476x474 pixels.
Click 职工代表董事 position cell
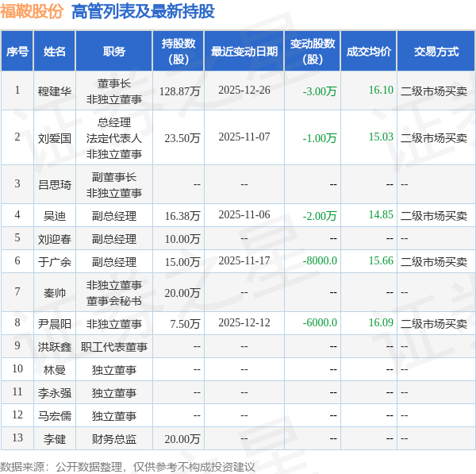[x=113, y=347]
